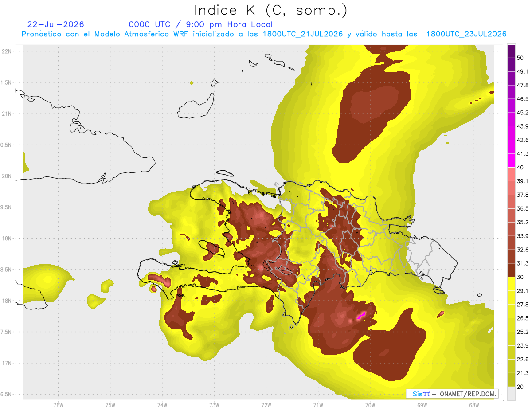
Task: Click the "29.1" colorbar label
Action: [x=523, y=290]
